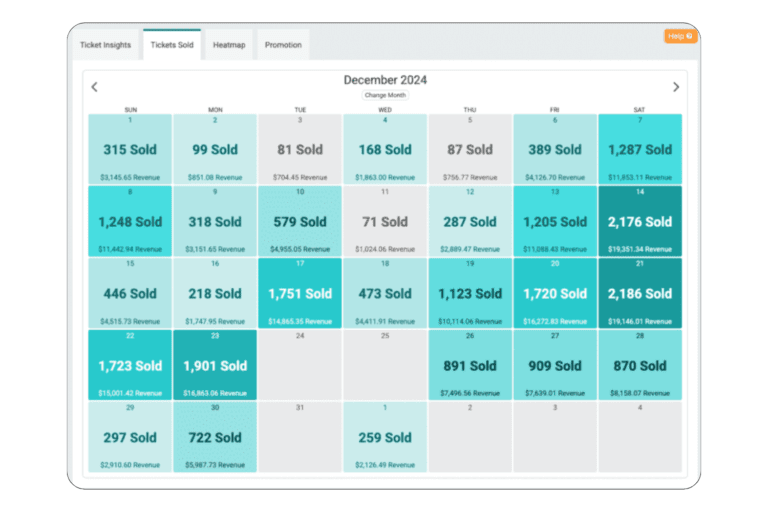The width and height of the screenshot is (768, 512).
Task: Open the Heatmap tab
Action: pyautogui.click(x=229, y=45)
